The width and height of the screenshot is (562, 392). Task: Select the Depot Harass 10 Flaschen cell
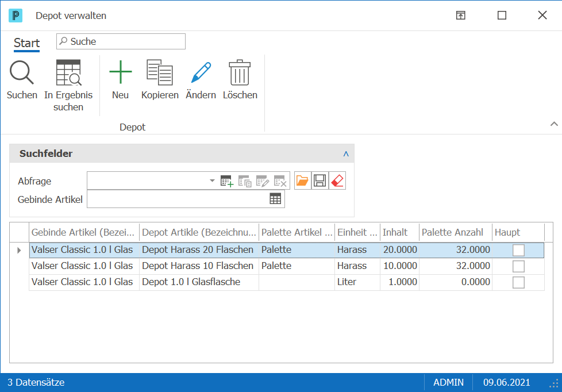click(199, 266)
